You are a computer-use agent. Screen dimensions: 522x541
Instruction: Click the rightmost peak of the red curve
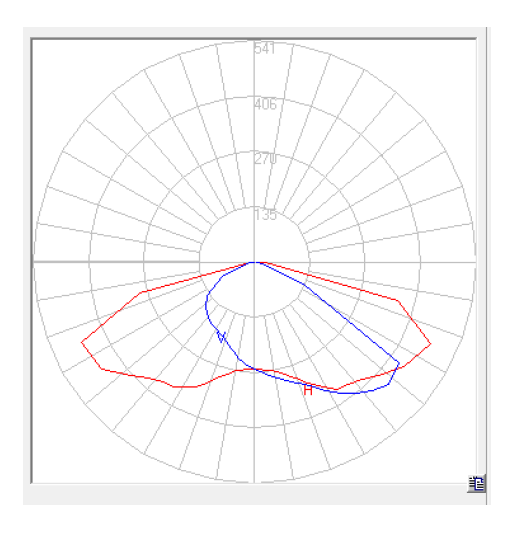click(430, 344)
